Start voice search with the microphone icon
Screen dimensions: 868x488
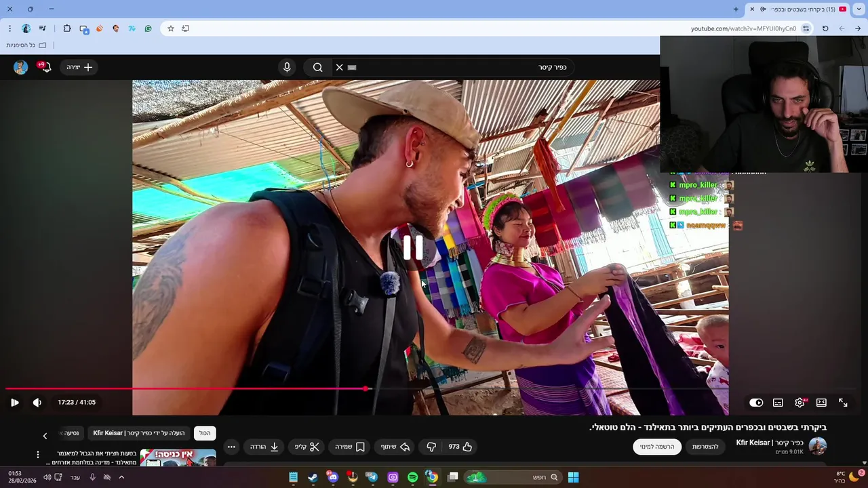click(287, 67)
